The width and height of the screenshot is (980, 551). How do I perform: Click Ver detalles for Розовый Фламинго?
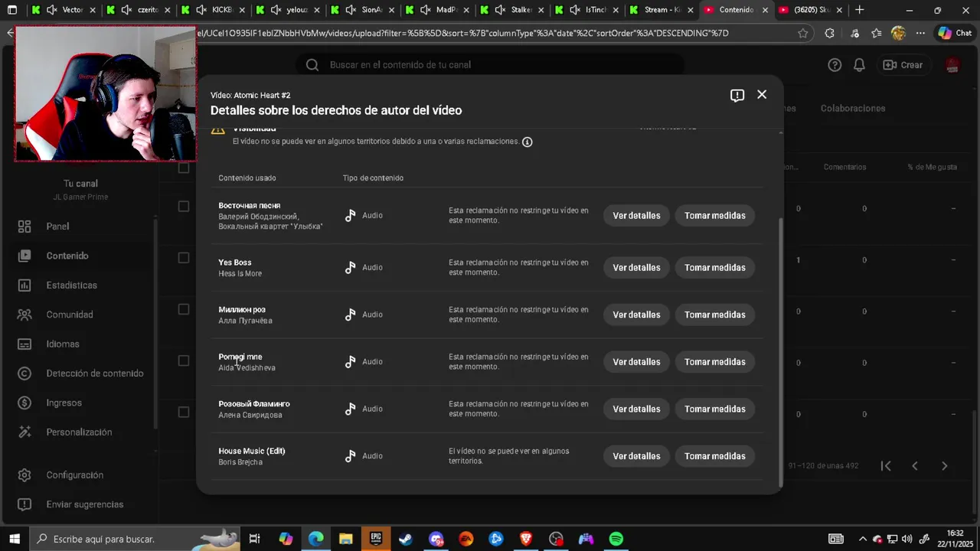pos(636,409)
